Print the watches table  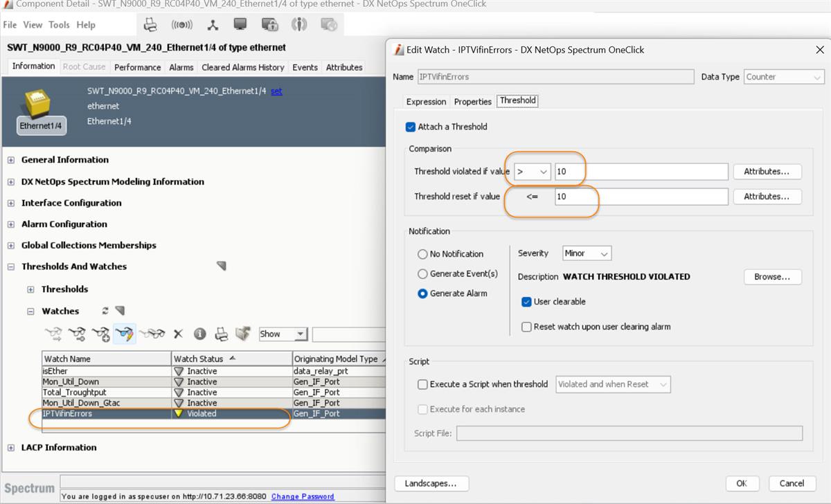[222, 334]
